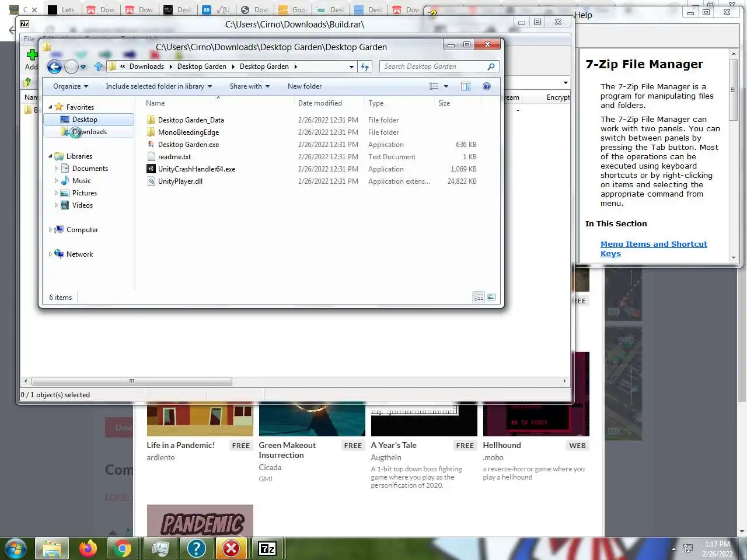Open recent locations arrow beside Forward button
Image resolution: width=747 pixels, height=560 pixels.
pyautogui.click(x=83, y=67)
